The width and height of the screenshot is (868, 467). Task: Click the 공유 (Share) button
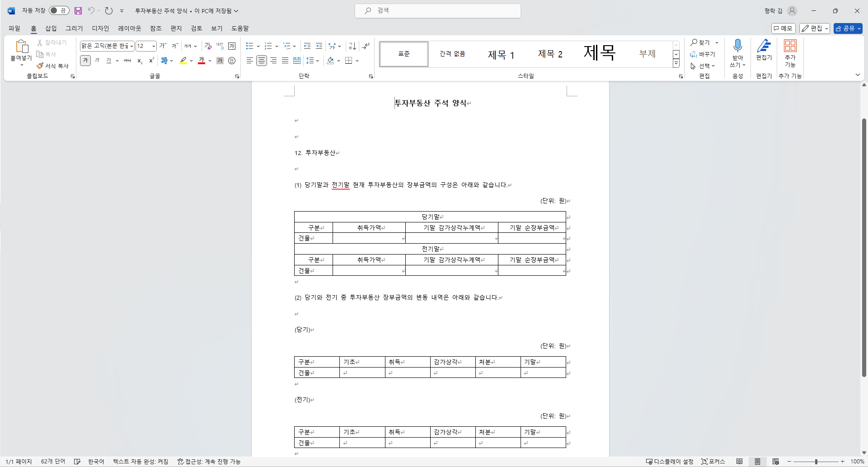847,28
